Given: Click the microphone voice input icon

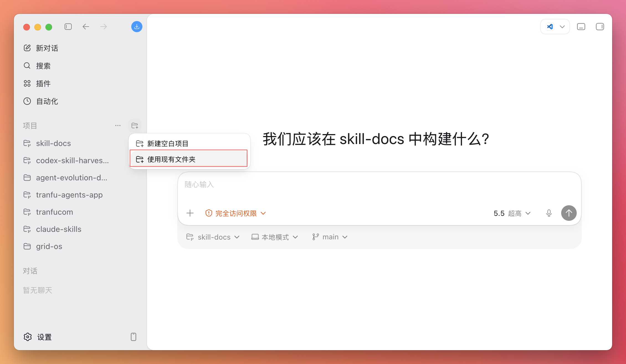Looking at the screenshot, I should [x=549, y=213].
